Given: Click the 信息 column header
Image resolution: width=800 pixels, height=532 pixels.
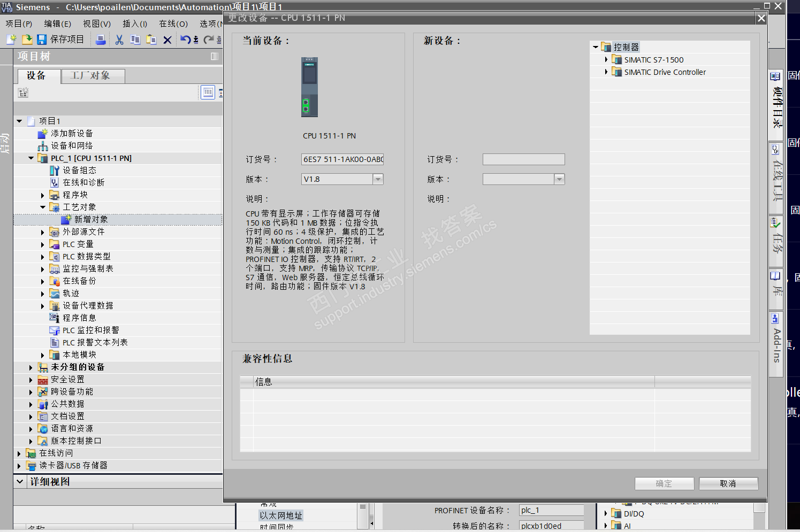Looking at the screenshot, I should [454, 382].
